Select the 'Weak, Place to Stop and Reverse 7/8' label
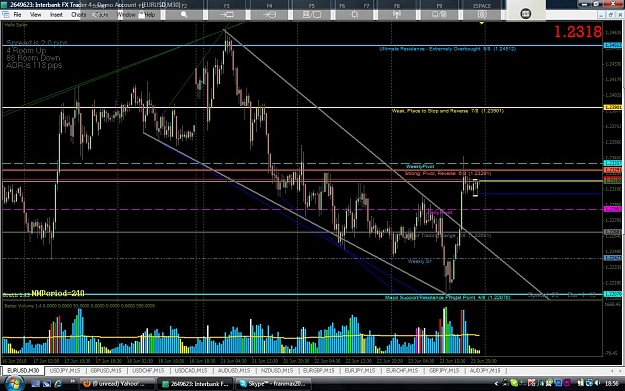This screenshot has height=391, width=625. click(x=448, y=111)
